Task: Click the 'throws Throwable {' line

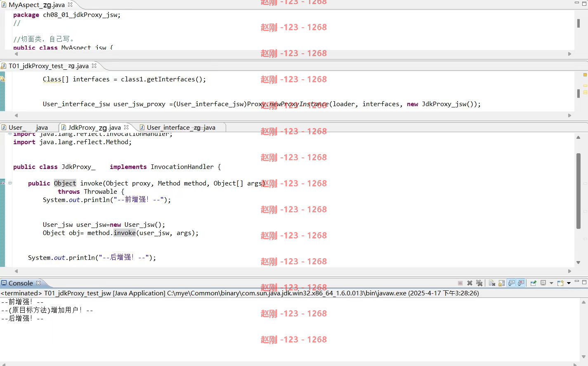Action: pyautogui.click(x=91, y=192)
